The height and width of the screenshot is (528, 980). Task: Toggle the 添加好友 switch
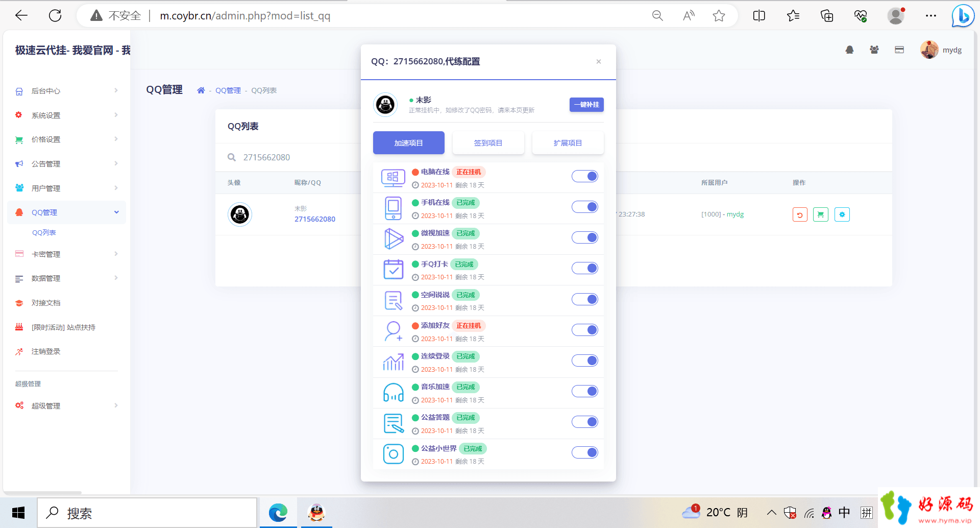(x=584, y=330)
